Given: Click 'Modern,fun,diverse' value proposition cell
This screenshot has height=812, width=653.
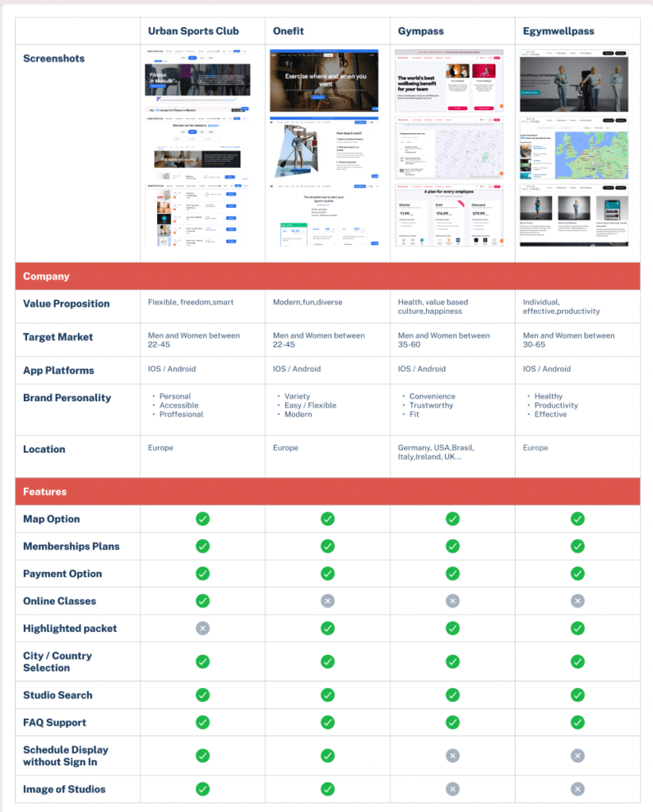Looking at the screenshot, I should (307, 302).
